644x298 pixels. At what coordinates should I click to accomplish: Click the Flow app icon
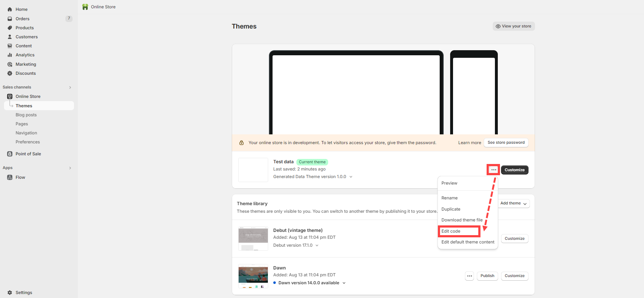click(10, 177)
